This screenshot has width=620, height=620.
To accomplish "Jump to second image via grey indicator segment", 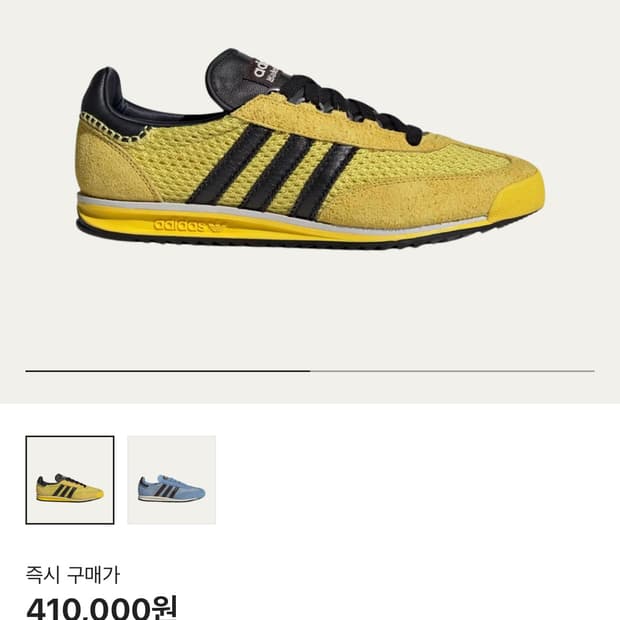I will coord(452,371).
